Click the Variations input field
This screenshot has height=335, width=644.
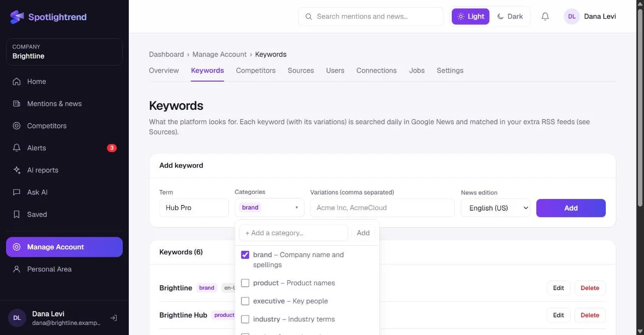click(382, 208)
